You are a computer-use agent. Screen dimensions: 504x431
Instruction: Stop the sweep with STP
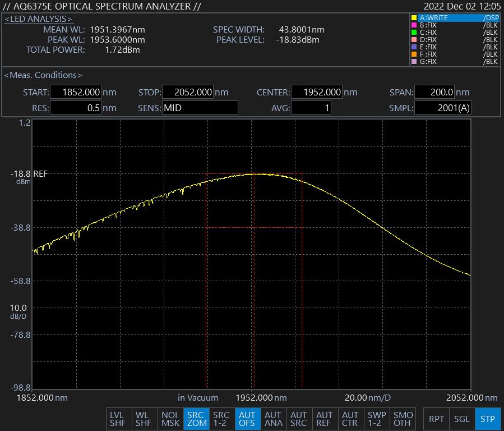[488, 419]
